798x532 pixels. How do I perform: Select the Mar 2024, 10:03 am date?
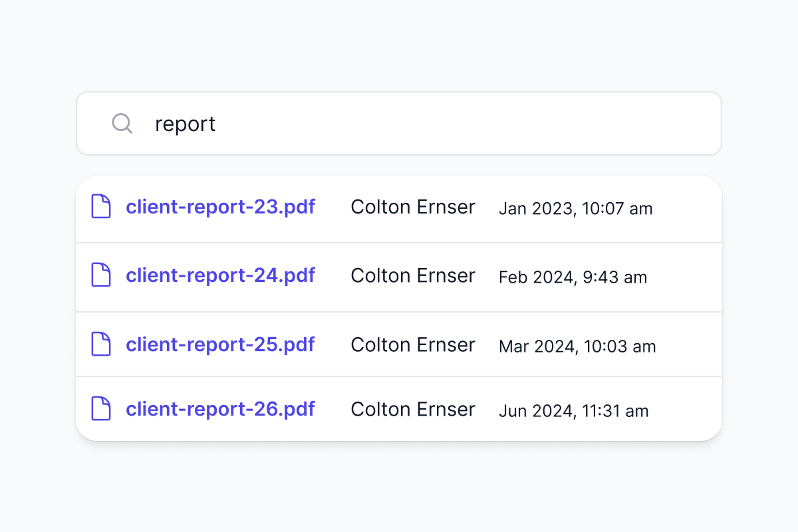577,346
